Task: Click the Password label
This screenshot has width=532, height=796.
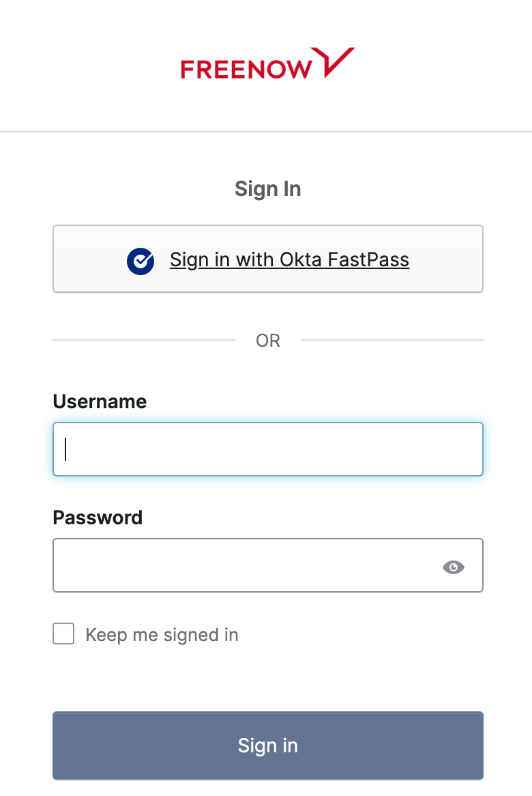Action: tap(98, 517)
